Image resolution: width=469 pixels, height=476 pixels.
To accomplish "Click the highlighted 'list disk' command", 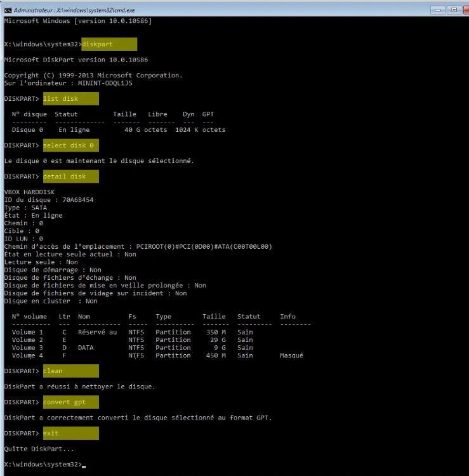I will [70, 98].
